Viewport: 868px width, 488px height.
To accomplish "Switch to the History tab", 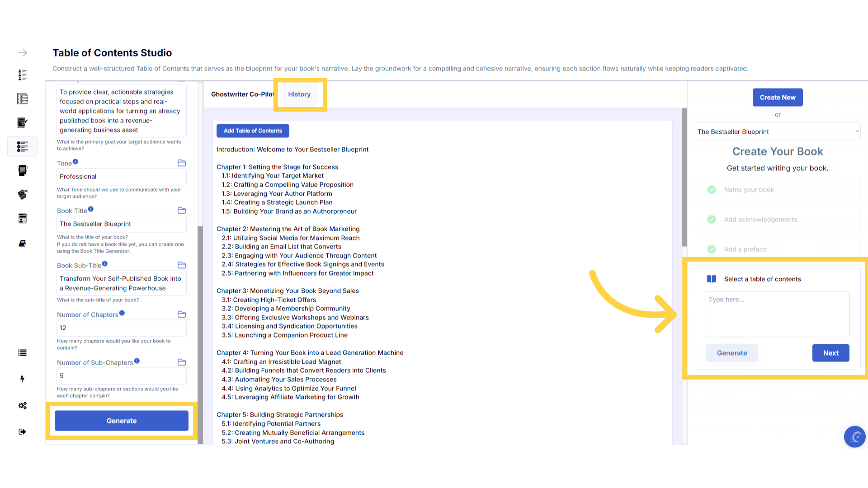I will pyautogui.click(x=299, y=94).
